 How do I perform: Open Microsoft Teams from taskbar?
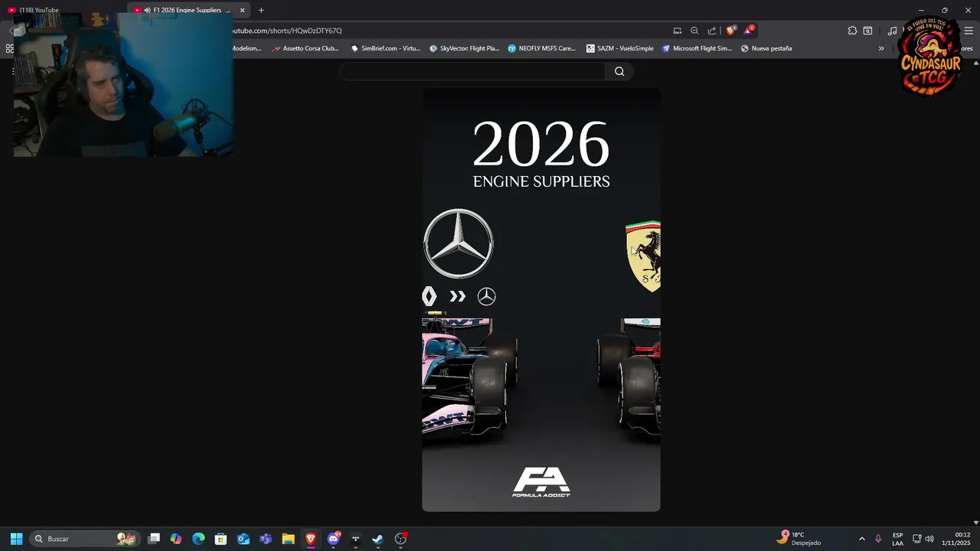click(266, 539)
